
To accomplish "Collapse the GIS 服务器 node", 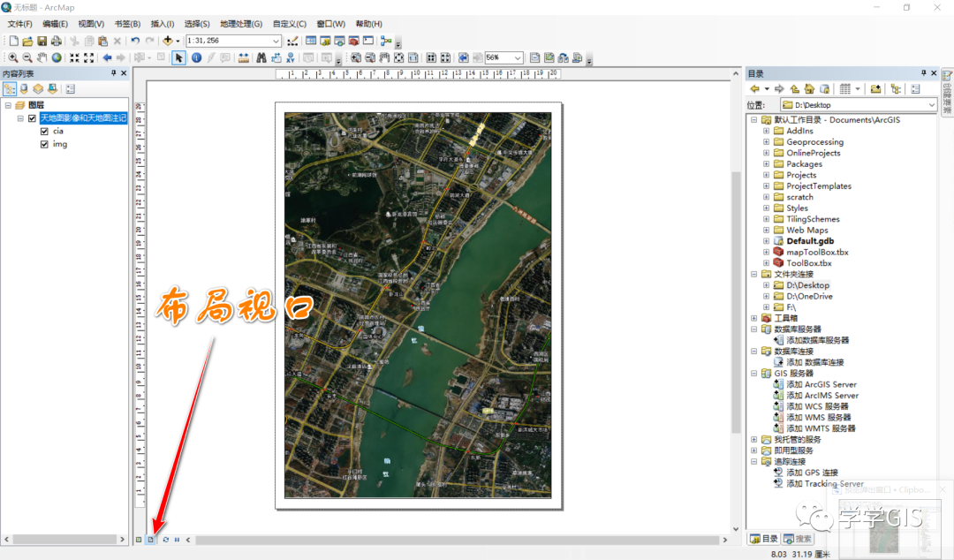I will click(x=753, y=374).
